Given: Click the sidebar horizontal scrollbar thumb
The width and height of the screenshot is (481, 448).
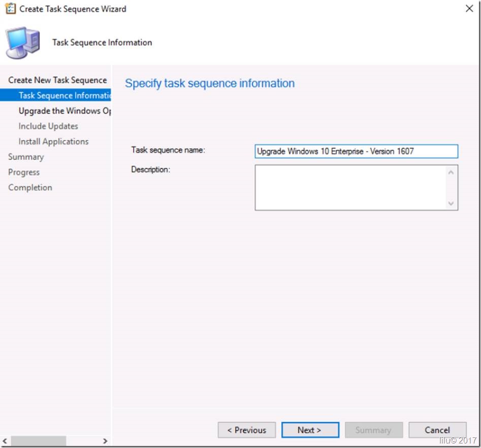Looking at the screenshot, I should 38,441.
